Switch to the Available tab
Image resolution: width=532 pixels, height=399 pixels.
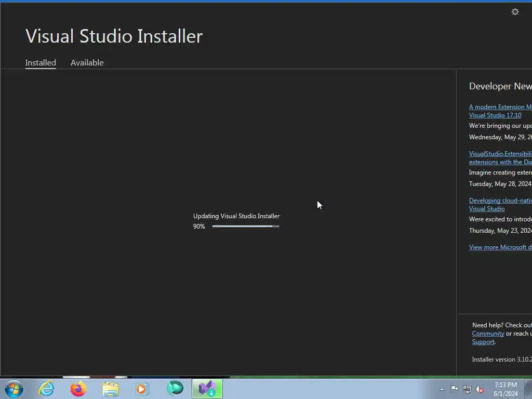click(x=87, y=63)
